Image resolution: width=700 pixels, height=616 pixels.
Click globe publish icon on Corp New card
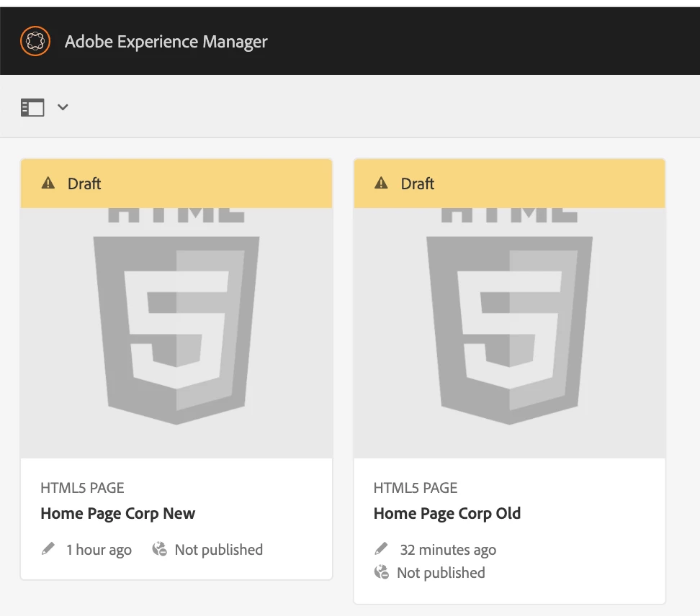point(159,550)
